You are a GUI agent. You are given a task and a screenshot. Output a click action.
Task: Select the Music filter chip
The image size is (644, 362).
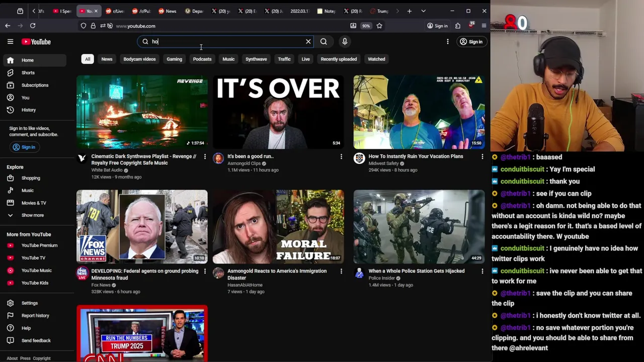coord(228,59)
